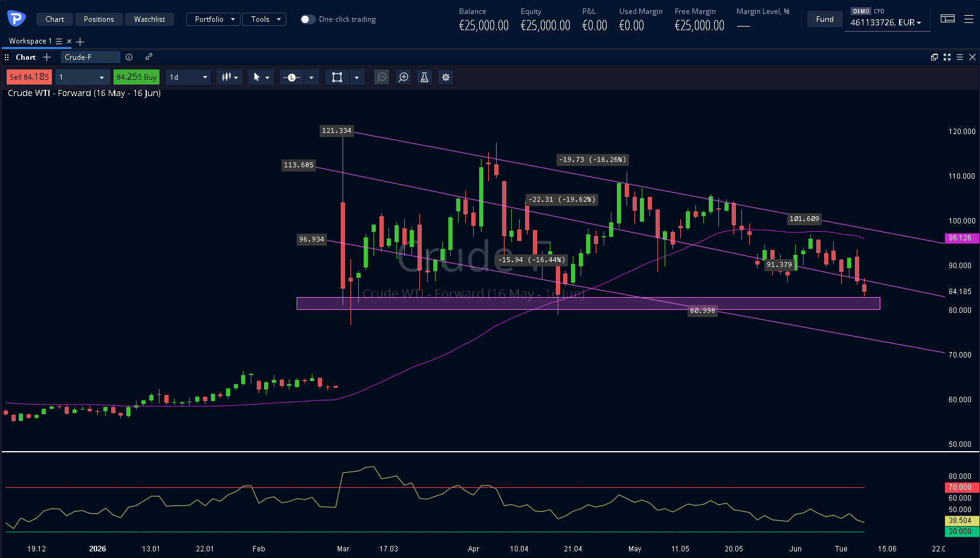Click the link chart chain icon
This screenshot has width=980, height=558.
[x=149, y=57]
